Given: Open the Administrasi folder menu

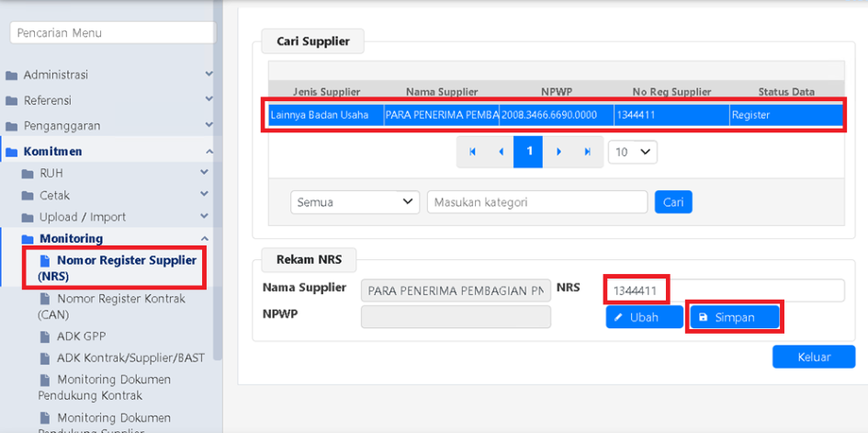Looking at the screenshot, I should click(x=55, y=74).
